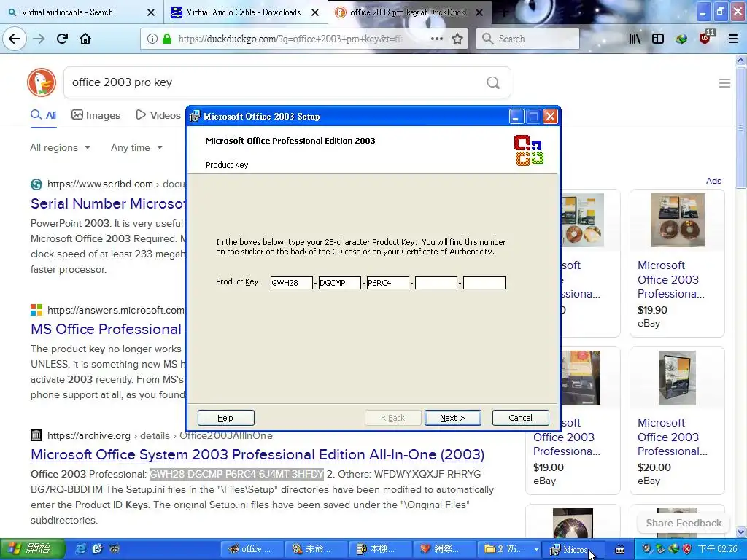Close the Virtual Audio Cable Downloads tab
The height and width of the screenshot is (560, 747).
[x=315, y=12]
